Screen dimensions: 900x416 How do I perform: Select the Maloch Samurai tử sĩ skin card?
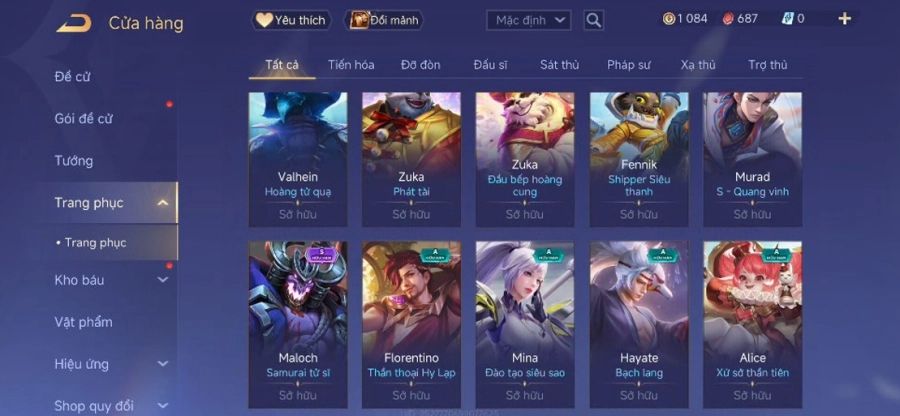[298, 325]
